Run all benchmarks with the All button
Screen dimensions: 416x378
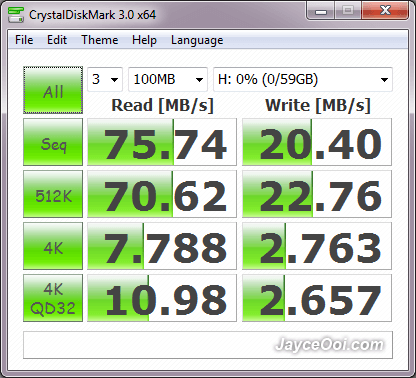tap(53, 90)
